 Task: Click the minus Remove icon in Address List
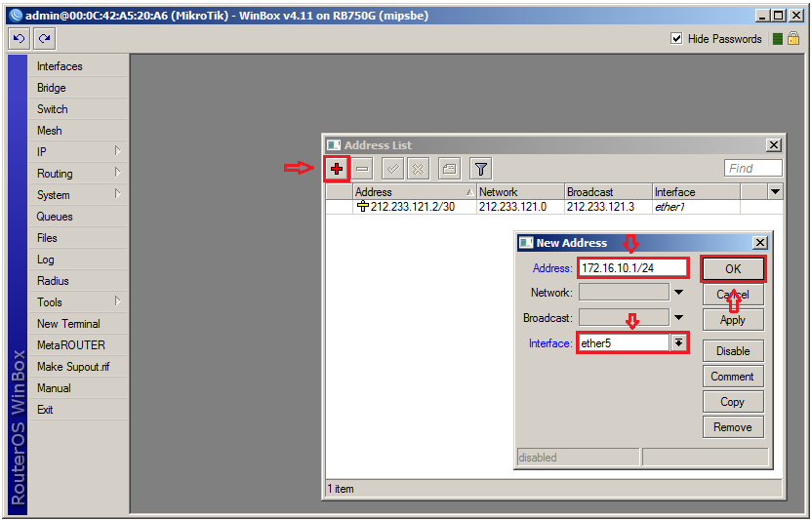362,169
